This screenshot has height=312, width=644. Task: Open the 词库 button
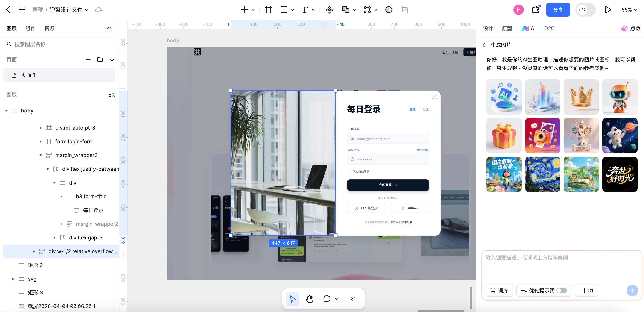click(x=499, y=291)
